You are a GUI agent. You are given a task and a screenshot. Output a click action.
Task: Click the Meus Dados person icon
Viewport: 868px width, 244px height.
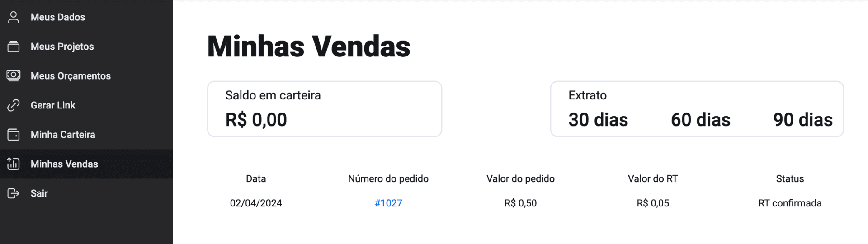click(14, 17)
